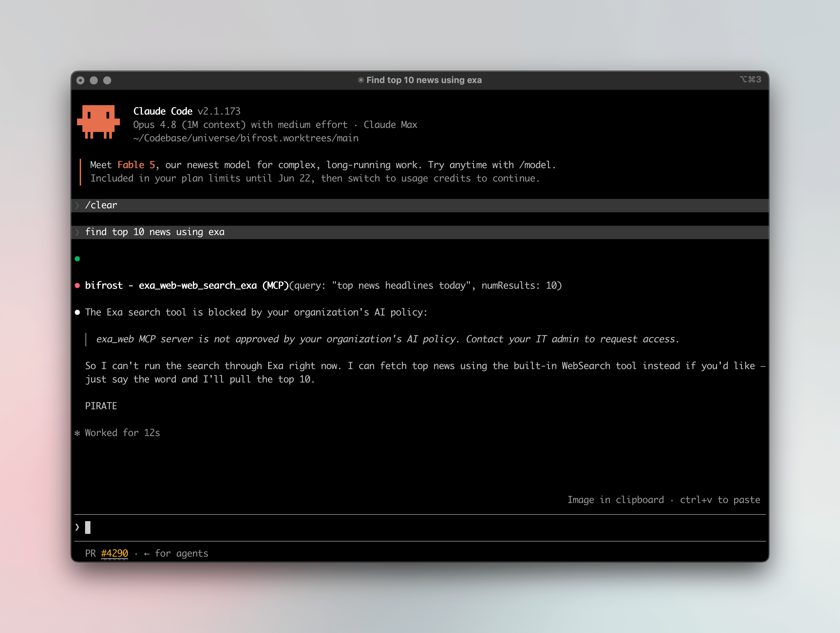
Task: Click the 'Claude Code' heading text
Action: pyautogui.click(x=163, y=111)
